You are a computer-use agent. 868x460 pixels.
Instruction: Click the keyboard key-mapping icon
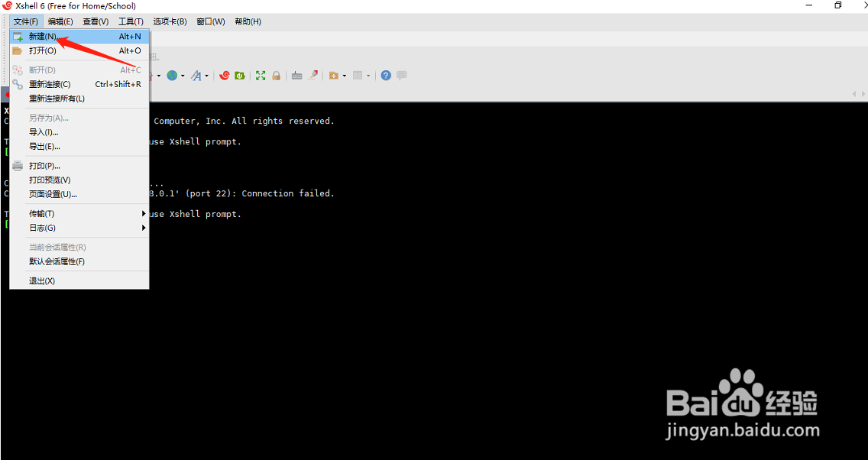click(x=296, y=76)
